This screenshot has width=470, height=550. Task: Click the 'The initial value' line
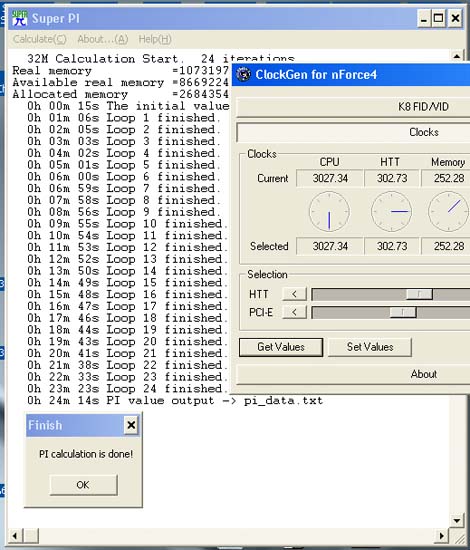click(128, 106)
